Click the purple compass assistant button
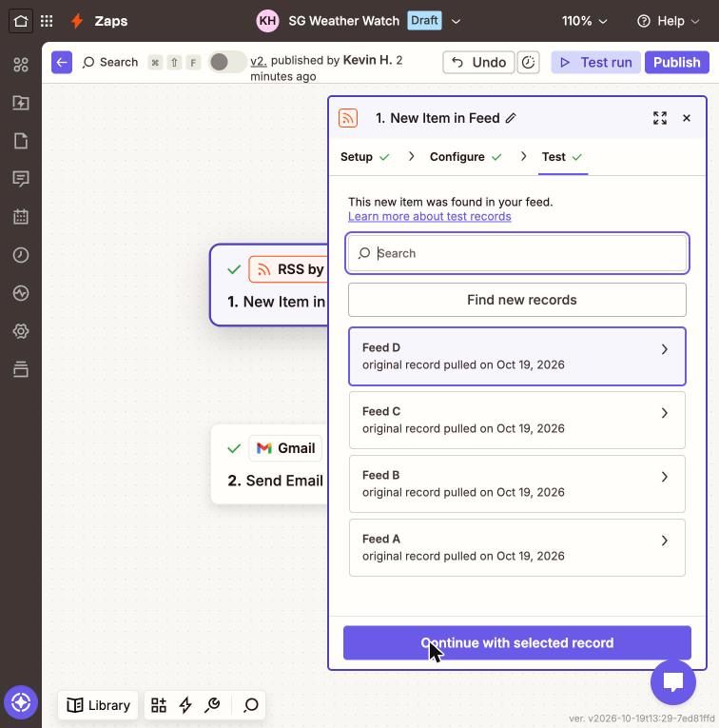Image resolution: width=719 pixels, height=728 pixels. click(x=21, y=702)
